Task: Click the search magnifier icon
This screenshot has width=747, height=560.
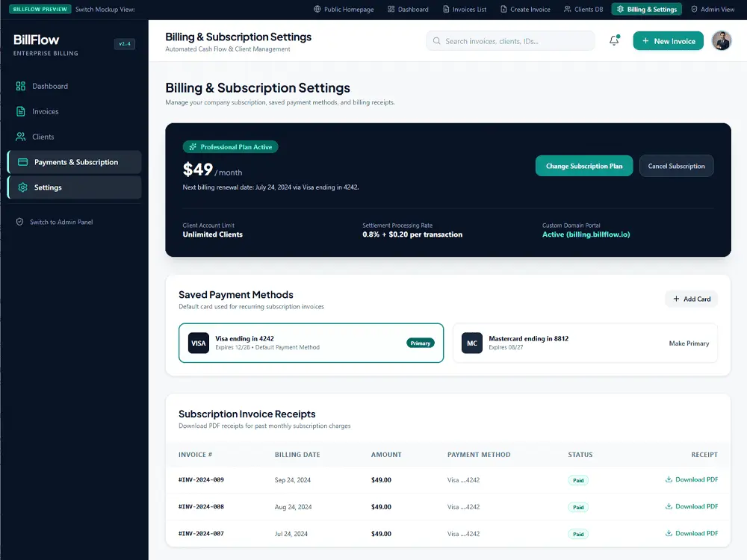Action: coord(436,41)
